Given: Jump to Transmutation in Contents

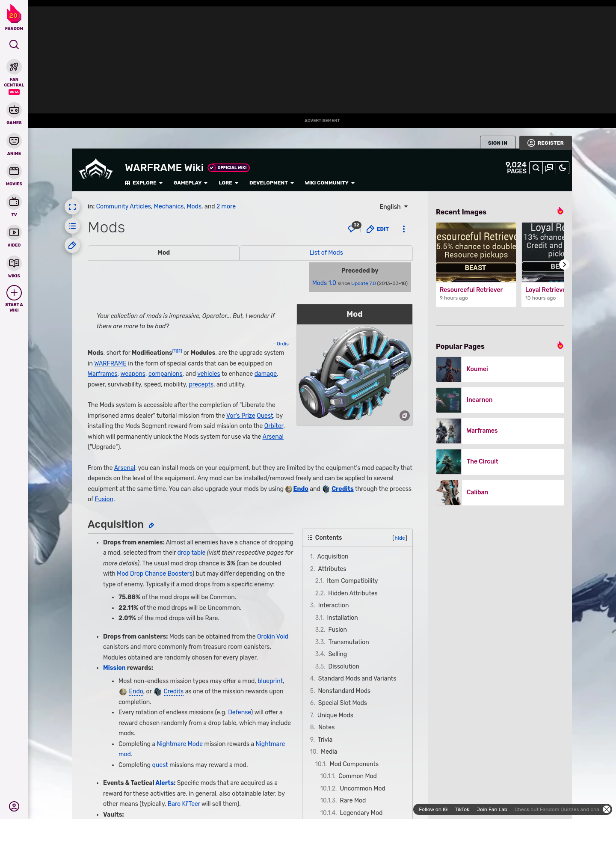Looking at the screenshot, I should (x=349, y=642).
